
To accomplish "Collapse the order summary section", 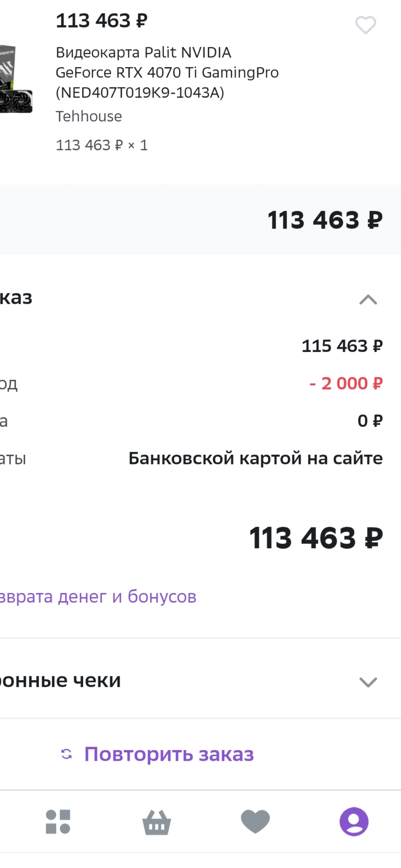I will coord(368,299).
